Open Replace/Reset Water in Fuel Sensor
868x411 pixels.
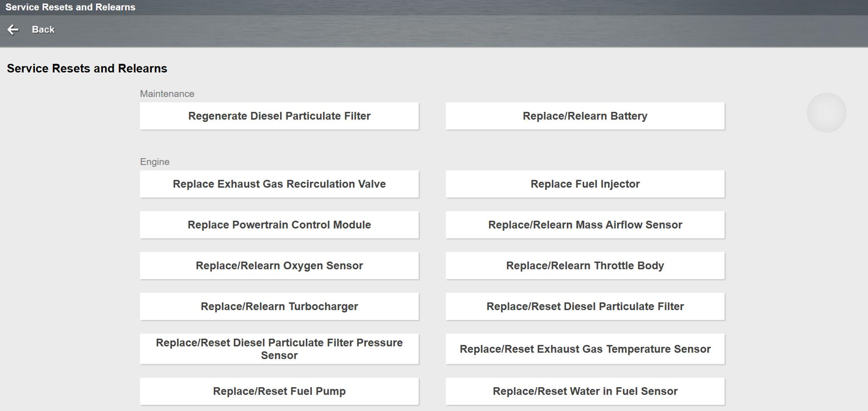[x=585, y=391]
